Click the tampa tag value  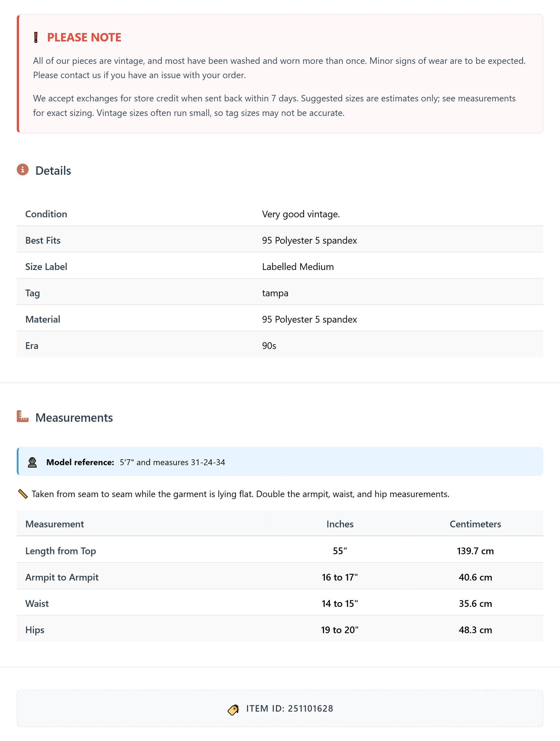pos(275,293)
